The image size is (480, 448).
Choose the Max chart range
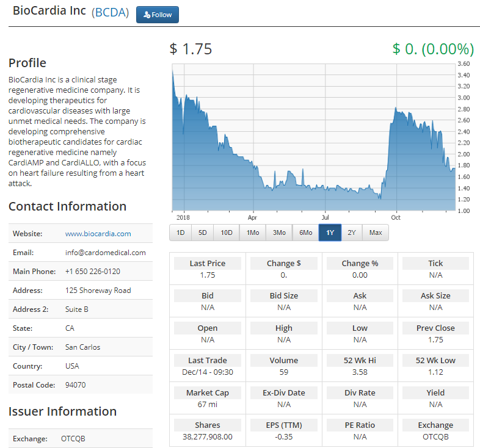[376, 233]
